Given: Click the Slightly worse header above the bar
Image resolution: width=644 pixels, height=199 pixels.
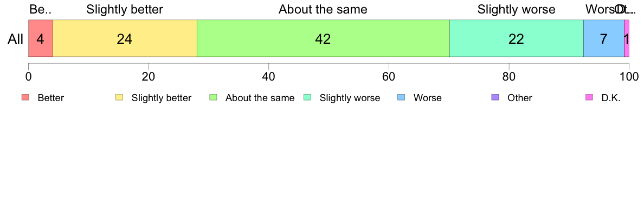Looking at the screenshot, I should click(516, 9).
